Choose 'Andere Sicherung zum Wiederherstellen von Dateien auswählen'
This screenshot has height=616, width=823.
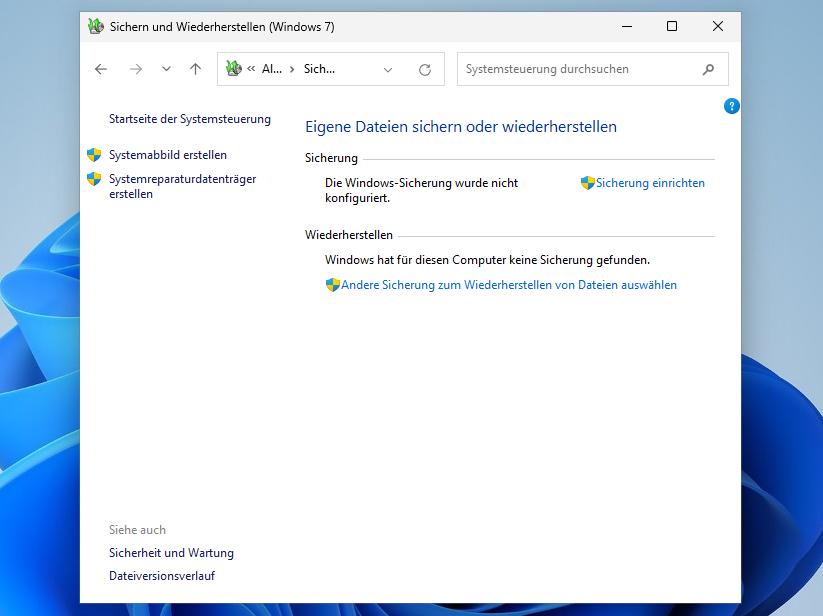509,285
